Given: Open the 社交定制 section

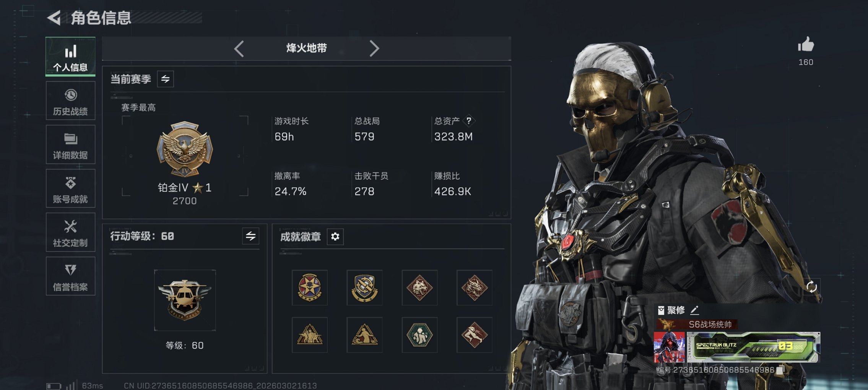Looking at the screenshot, I should pos(70,232).
